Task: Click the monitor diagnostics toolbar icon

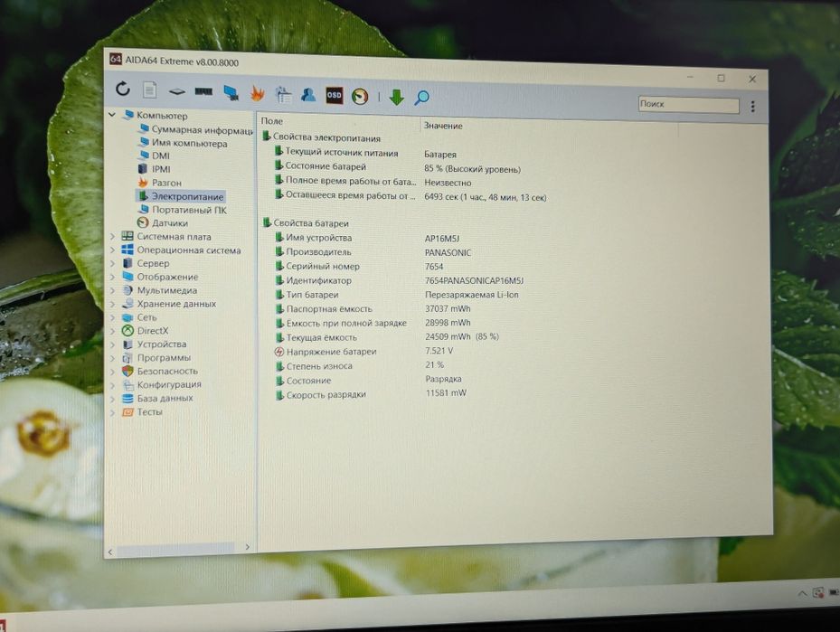Action: click(231, 92)
